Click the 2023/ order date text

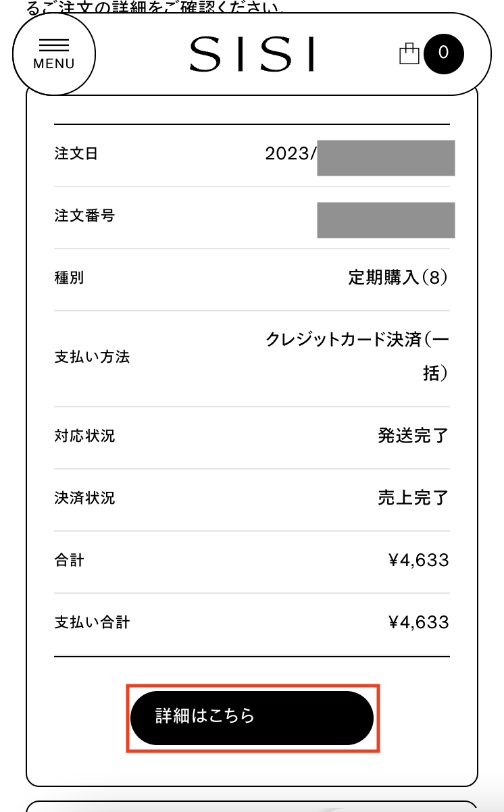[291, 153]
